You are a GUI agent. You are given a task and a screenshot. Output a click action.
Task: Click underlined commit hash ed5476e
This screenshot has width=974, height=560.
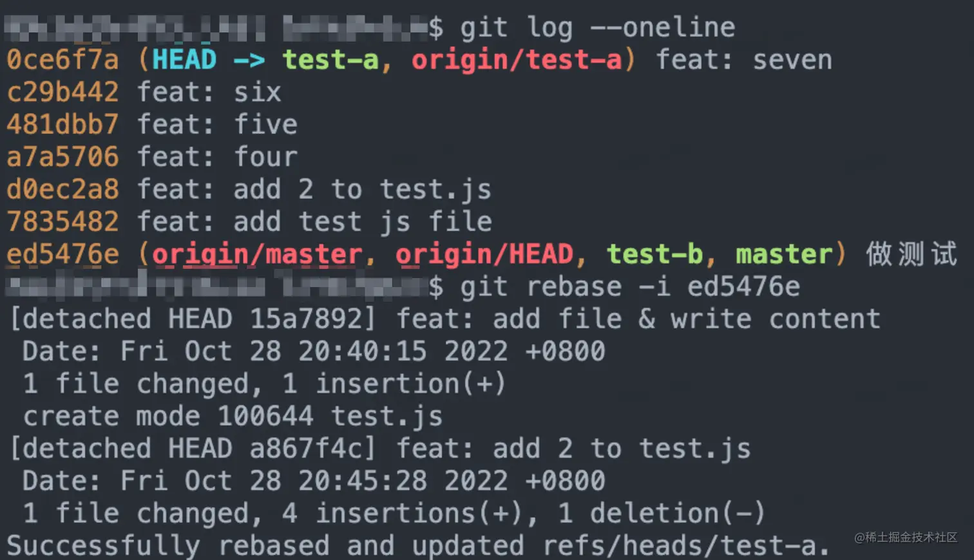tap(62, 254)
